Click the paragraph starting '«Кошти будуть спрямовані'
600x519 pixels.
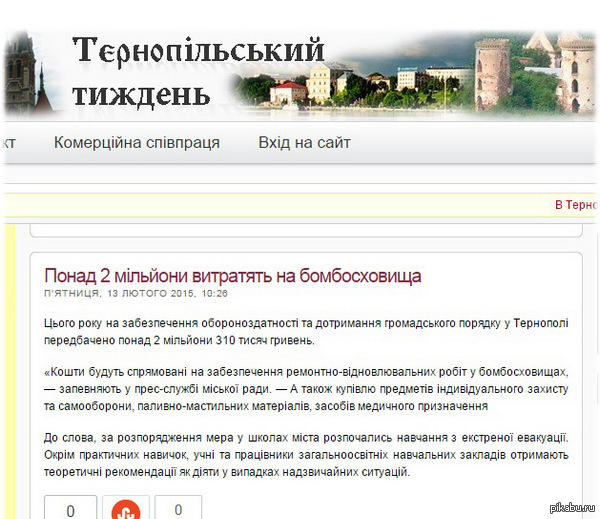click(x=306, y=389)
